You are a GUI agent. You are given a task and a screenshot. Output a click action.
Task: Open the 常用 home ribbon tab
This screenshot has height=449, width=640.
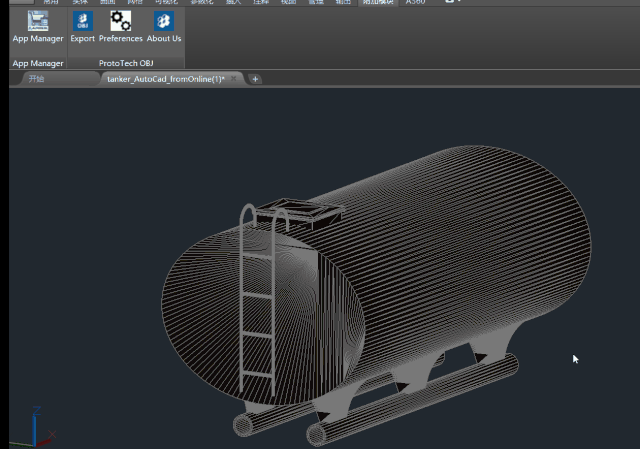(x=50, y=3)
